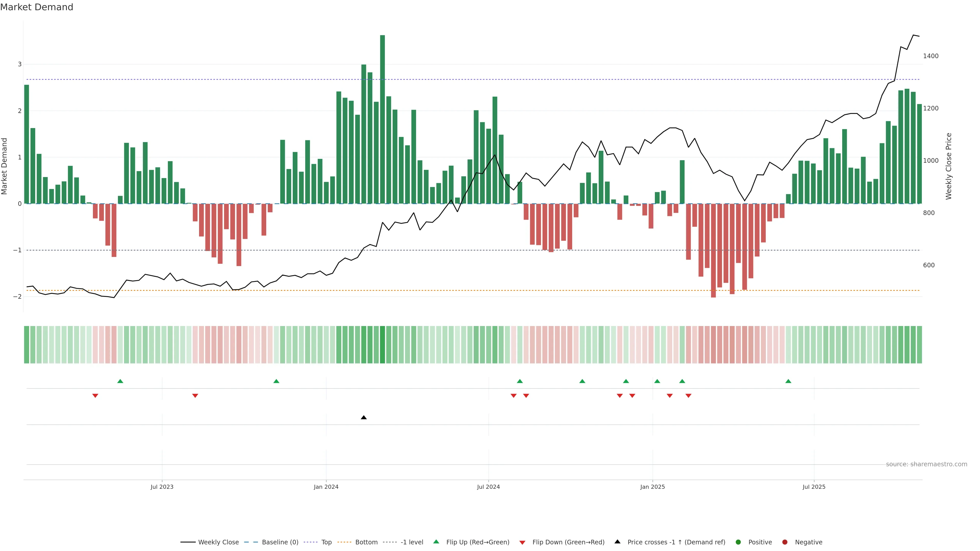The width and height of the screenshot is (980, 551).
Task: Click the Jan 2024 x-axis label
Action: click(x=326, y=487)
